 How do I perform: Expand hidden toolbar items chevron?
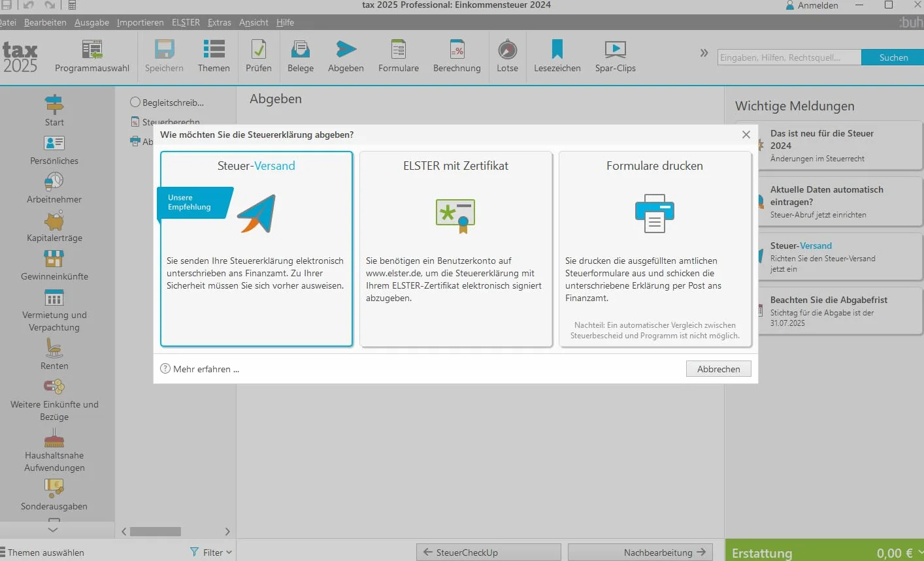click(x=704, y=53)
